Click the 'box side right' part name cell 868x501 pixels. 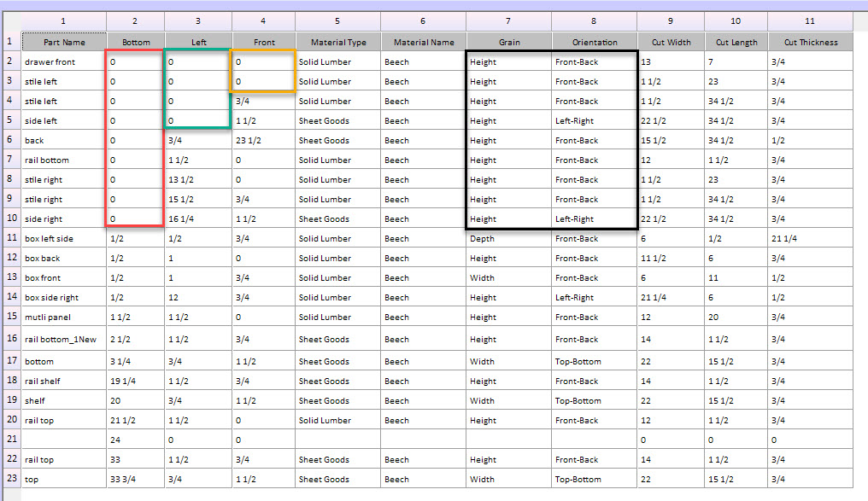pos(64,298)
